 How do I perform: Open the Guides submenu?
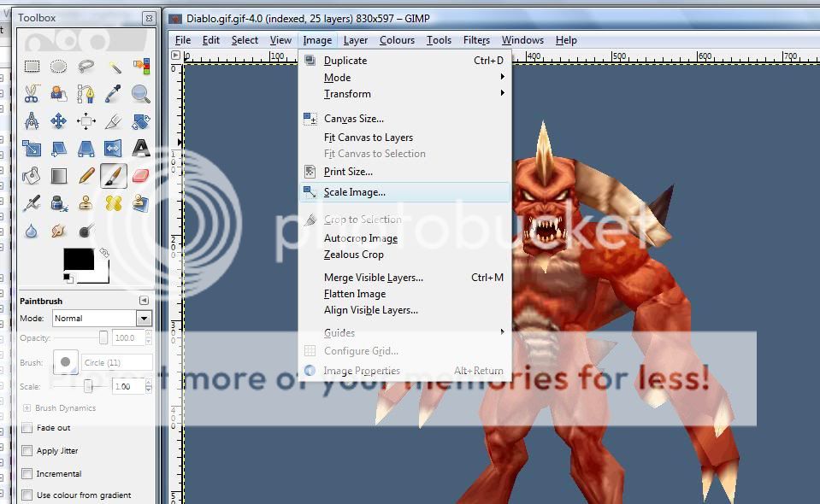[x=404, y=332]
